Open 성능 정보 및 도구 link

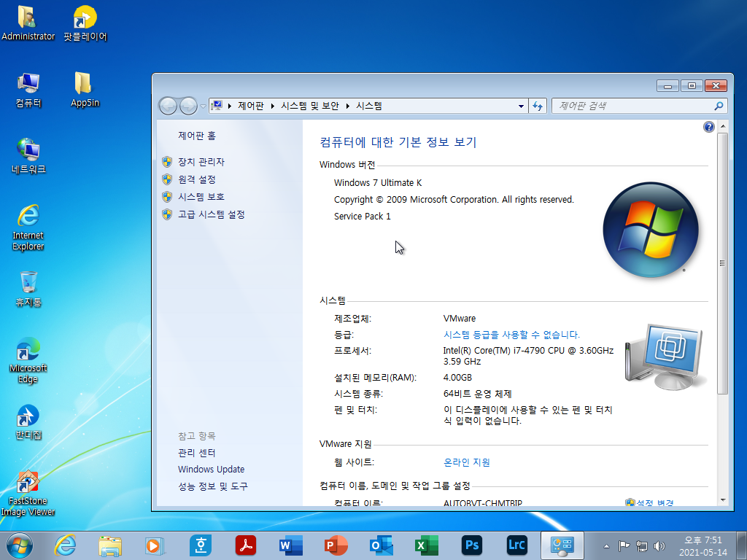coord(212,486)
